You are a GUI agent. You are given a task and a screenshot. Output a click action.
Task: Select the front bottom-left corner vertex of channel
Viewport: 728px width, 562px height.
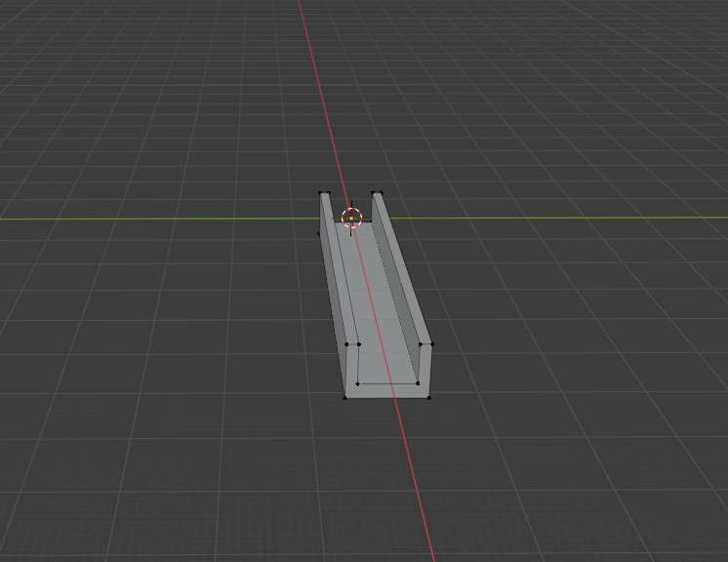point(344,398)
